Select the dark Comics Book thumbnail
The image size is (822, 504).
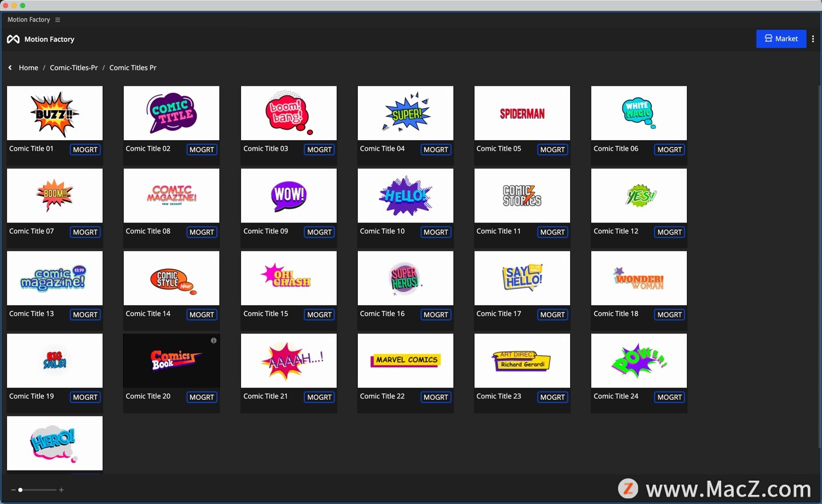coord(171,360)
